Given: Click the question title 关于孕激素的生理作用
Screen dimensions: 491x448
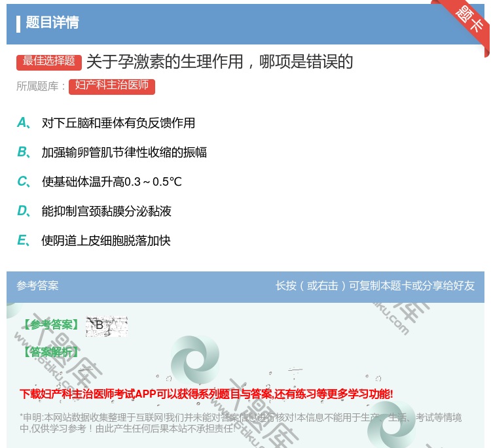Looking at the screenshot, I should pyautogui.click(x=219, y=61).
